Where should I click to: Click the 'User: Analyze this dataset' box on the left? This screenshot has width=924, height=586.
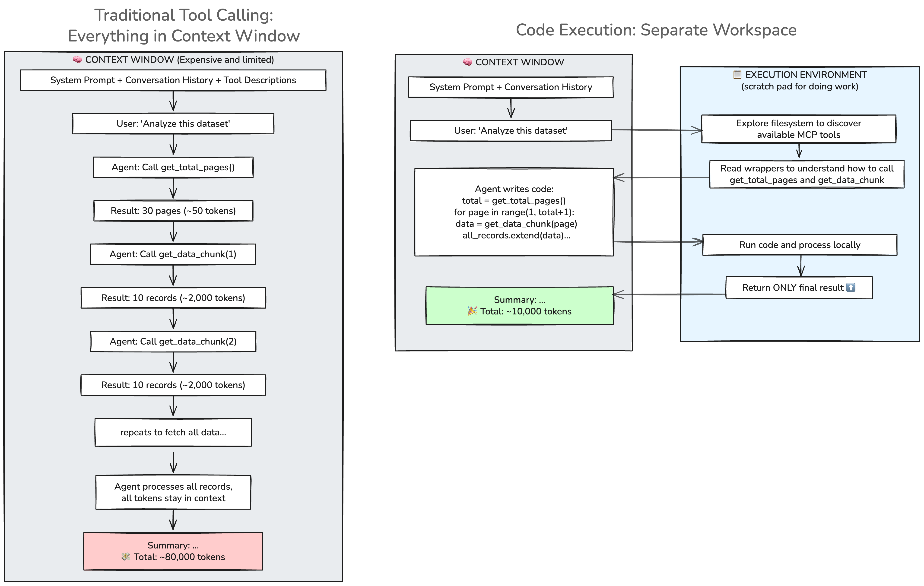coord(174,124)
